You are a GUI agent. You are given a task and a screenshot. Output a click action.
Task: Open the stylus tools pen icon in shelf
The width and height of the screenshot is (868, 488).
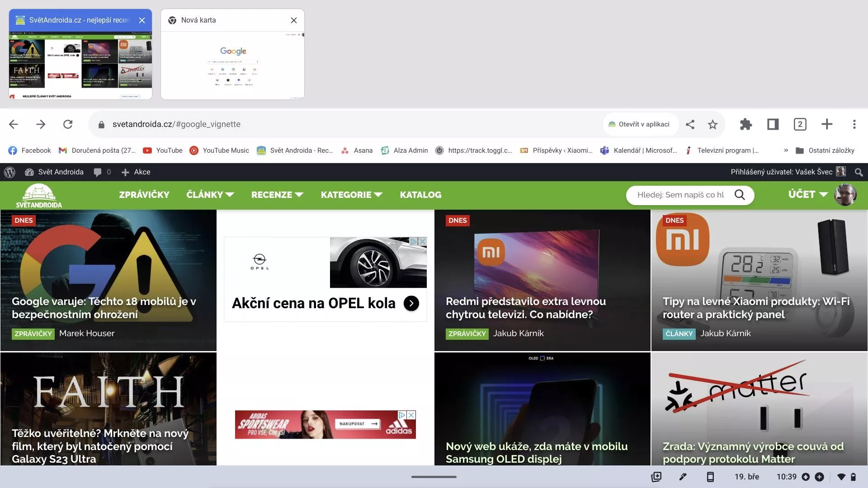tap(683, 477)
